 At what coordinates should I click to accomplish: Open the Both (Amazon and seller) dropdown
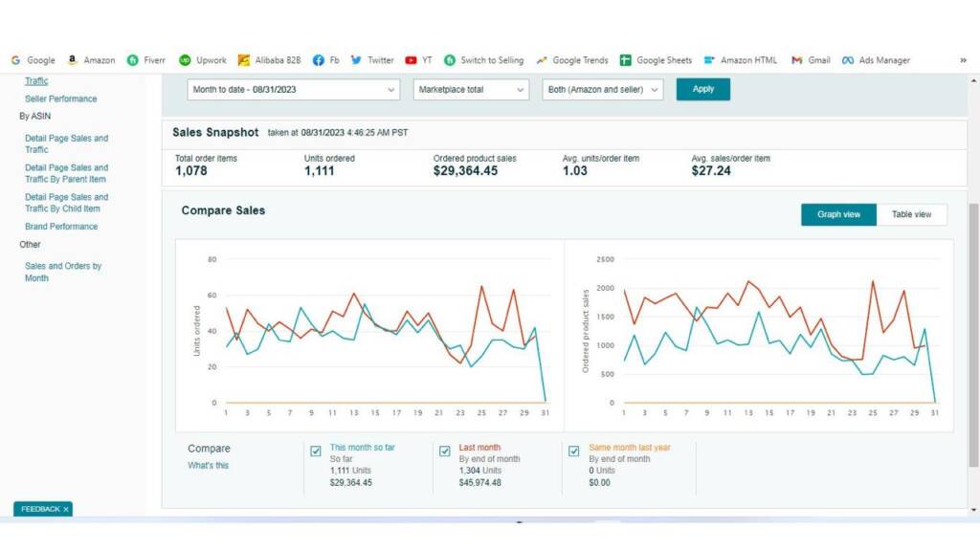point(603,89)
